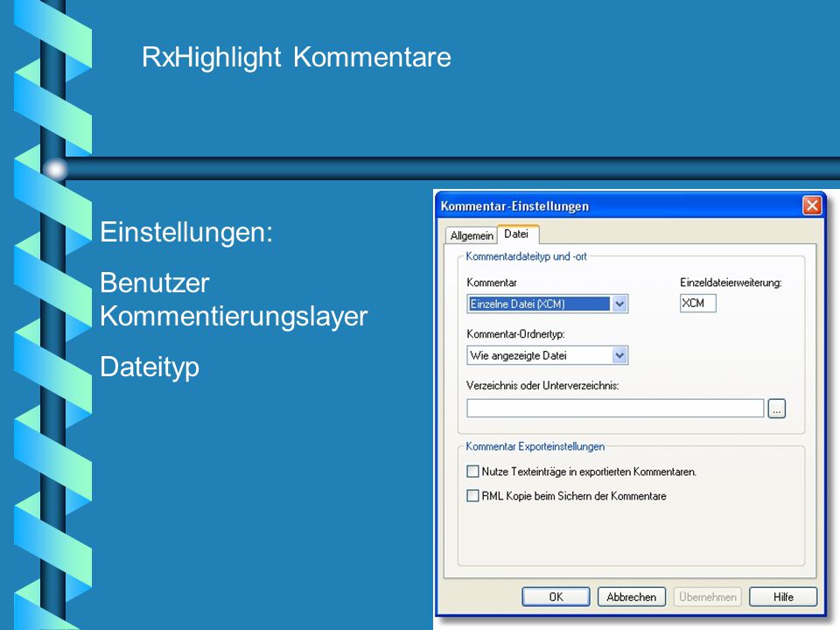
Task: Click the 'Einzeldateierweiterung:' label
Action: (x=731, y=283)
